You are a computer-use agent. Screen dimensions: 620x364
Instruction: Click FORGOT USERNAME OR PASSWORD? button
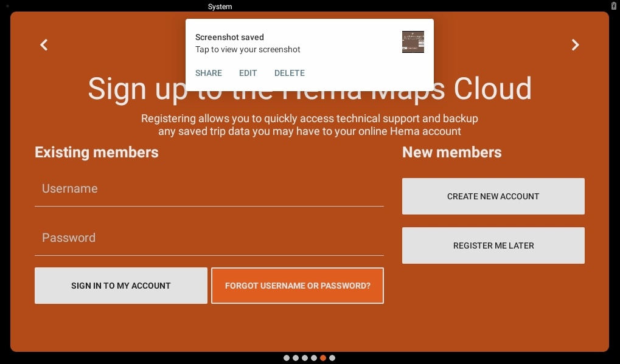[x=298, y=286]
